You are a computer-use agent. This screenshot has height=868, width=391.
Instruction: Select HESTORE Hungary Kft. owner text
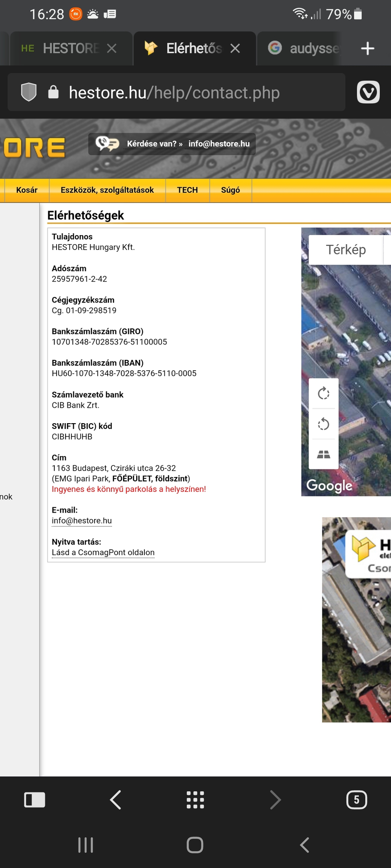[x=93, y=247]
